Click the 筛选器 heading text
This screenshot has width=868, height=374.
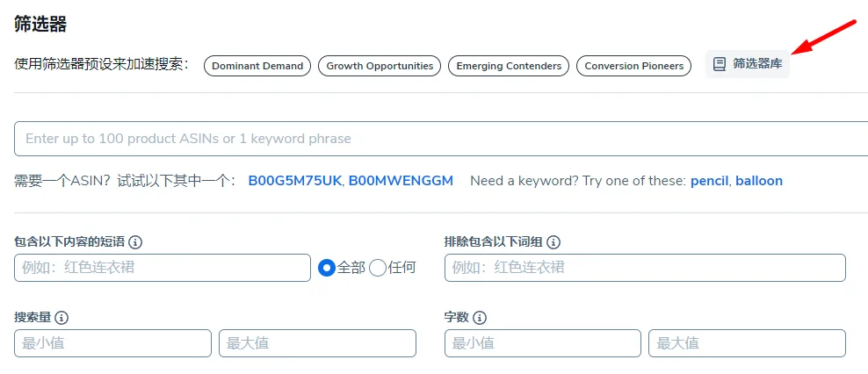[x=40, y=25]
